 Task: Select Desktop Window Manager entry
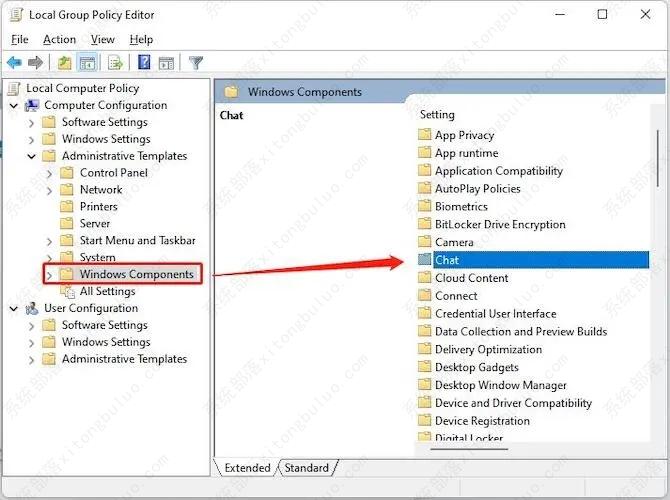coord(501,385)
